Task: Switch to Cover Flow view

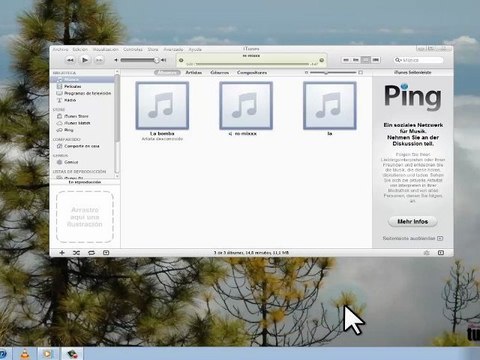Action: coord(376,60)
